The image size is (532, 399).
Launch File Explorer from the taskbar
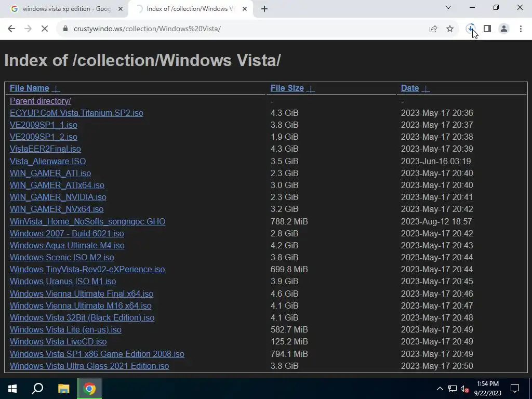tap(63, 389)
